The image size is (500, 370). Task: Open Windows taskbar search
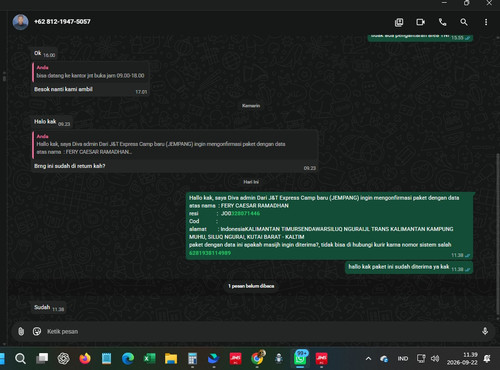[x=20, y=359]
